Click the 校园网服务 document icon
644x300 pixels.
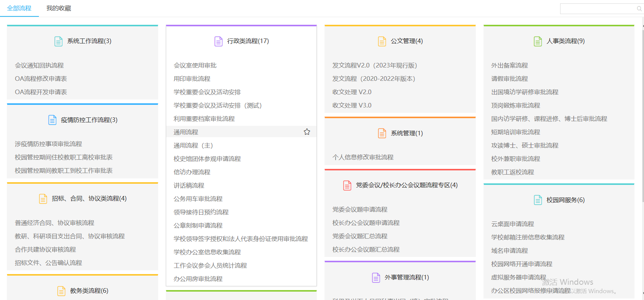[538, 200]
